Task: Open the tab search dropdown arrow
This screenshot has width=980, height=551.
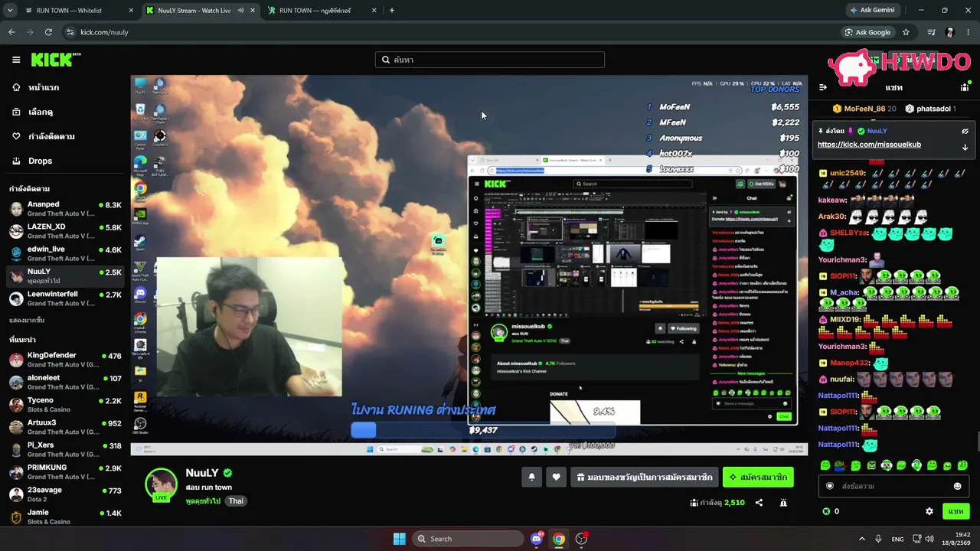Action: point(8,11)
